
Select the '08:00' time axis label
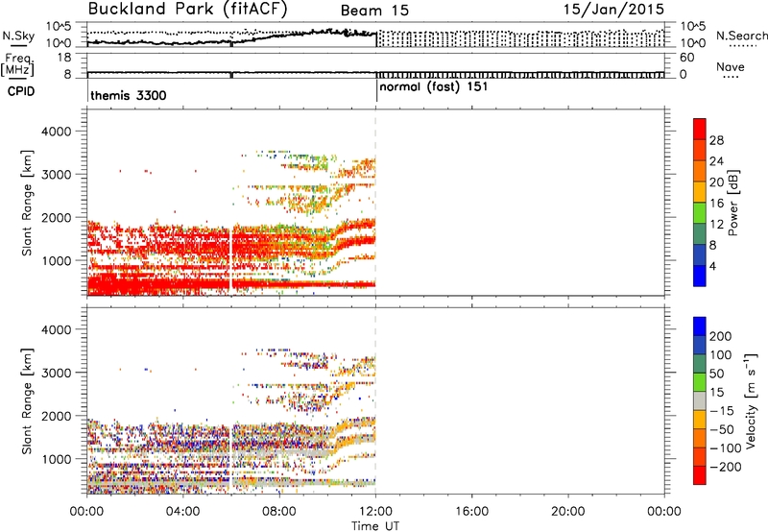coord(279,512)
